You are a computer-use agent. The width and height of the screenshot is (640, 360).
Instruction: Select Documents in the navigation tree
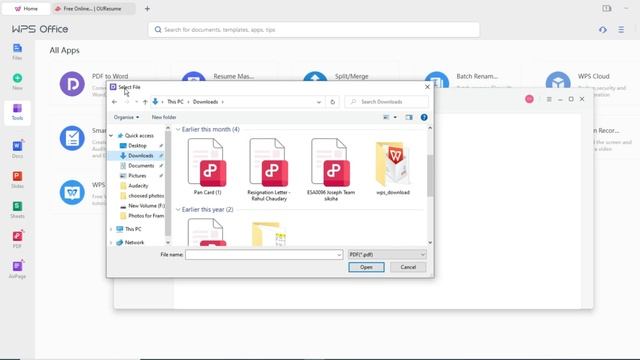coord(141,166)
